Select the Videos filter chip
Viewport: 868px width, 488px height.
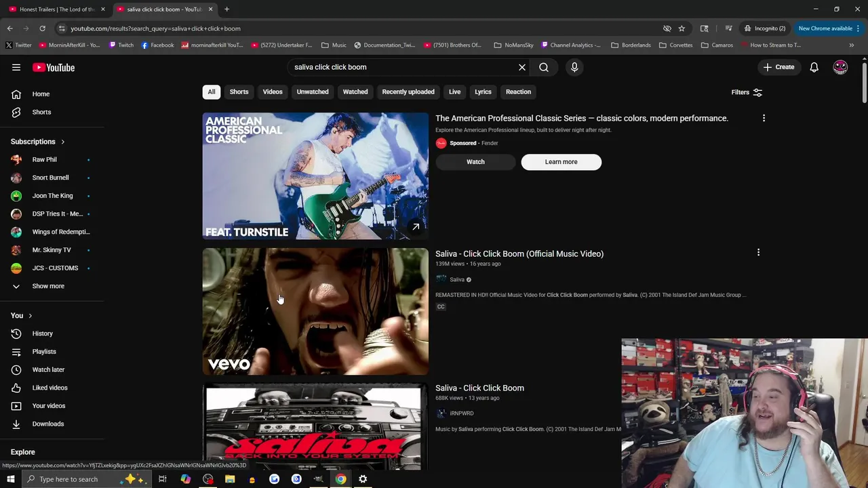pos(273,91)
